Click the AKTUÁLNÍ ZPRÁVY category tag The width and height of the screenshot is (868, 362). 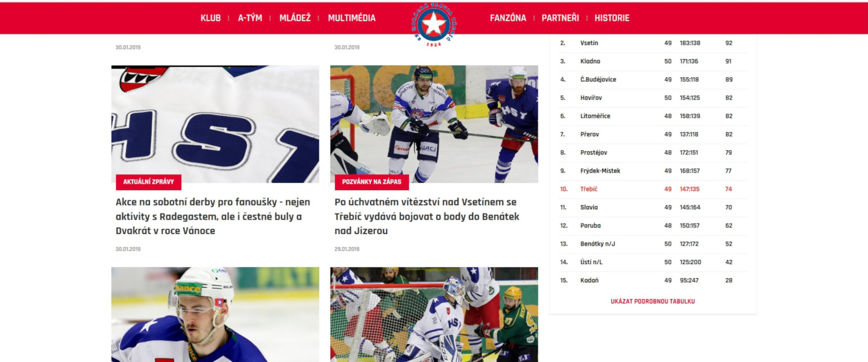(x=148, y=182)
